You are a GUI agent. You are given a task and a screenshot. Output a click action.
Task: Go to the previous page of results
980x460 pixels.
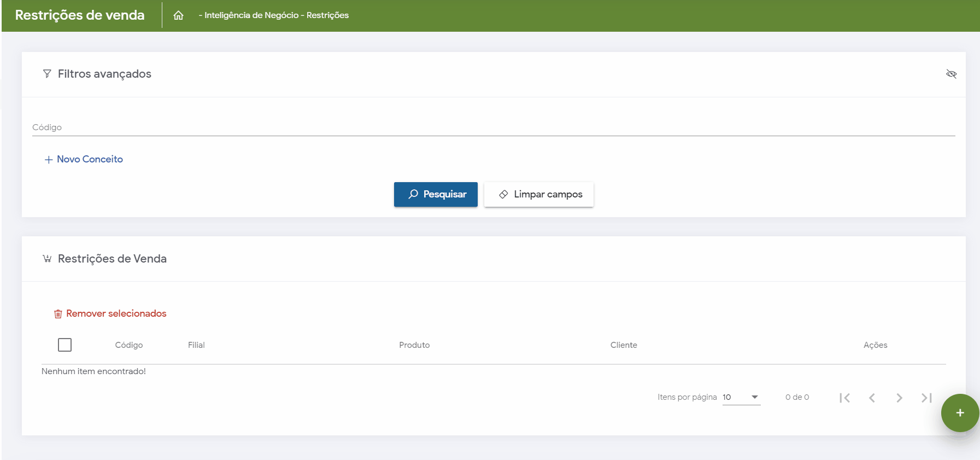[872, 398]
